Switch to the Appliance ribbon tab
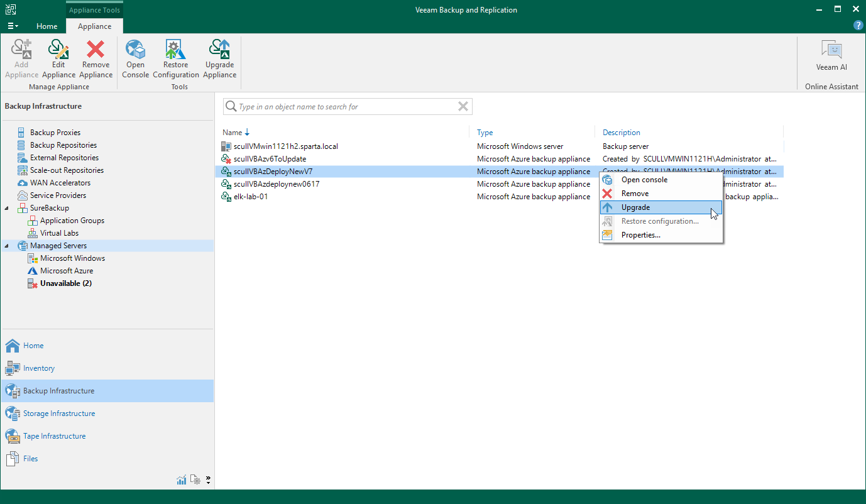This screenshot has width=866, height=504. (x=95, y=26)
